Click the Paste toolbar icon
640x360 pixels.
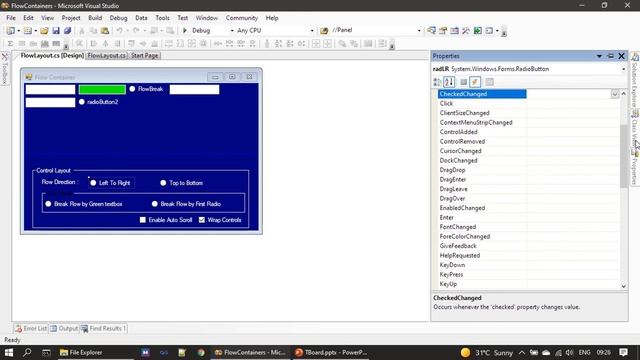[x=105, y=31]
